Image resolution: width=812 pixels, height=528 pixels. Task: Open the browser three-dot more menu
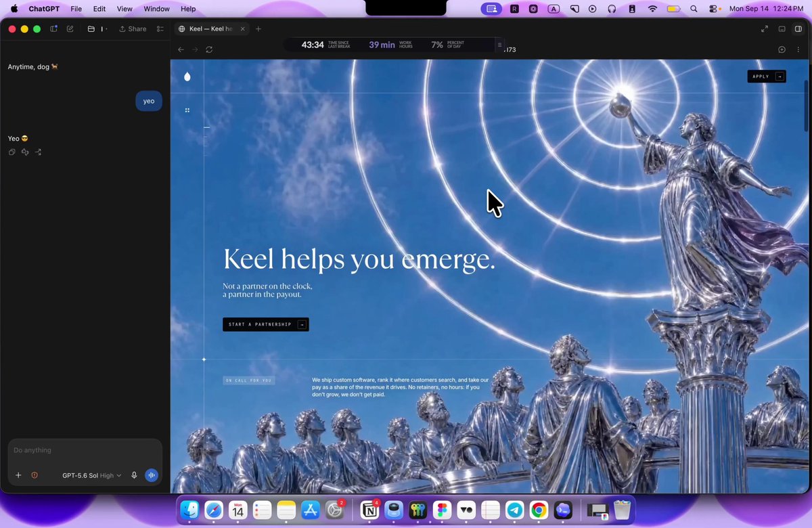click(x=798, y=49)
